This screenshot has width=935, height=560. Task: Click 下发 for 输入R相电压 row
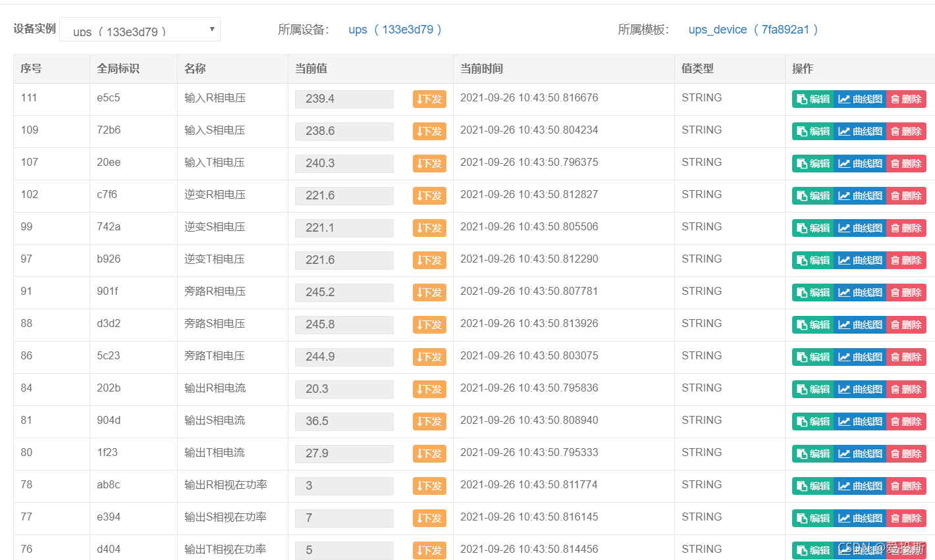[x=429, y=99]
